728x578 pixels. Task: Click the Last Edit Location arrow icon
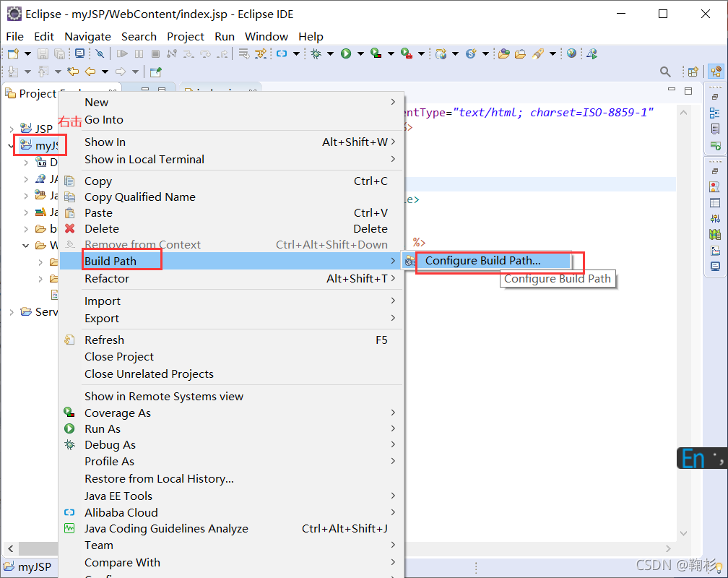pyautogui.click(x=73, y=72)
